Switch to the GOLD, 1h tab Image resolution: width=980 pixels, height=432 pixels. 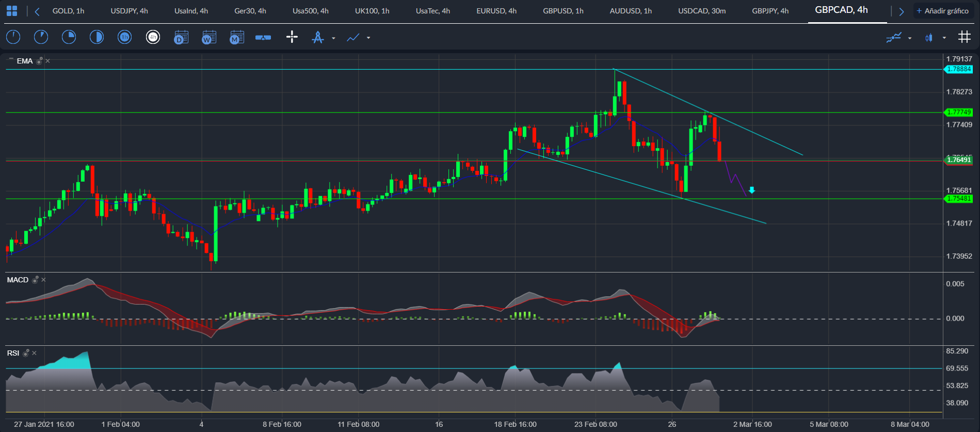coord(68,11)
